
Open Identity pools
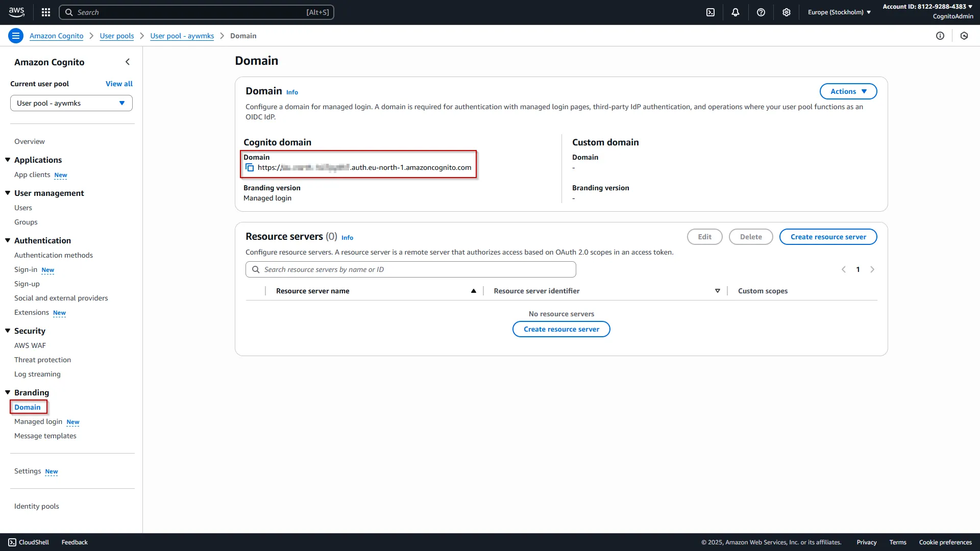coord(37,506)
